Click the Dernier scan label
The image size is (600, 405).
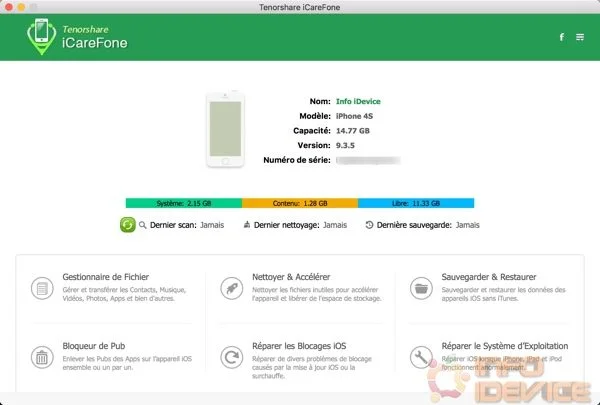173,225
